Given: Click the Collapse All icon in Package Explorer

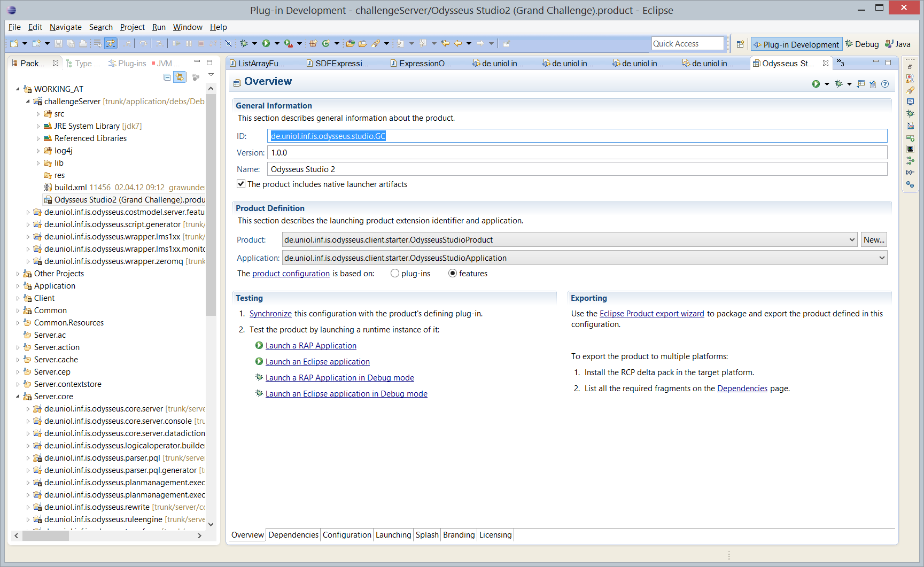Looking at the screenshot, I should (x=167, y=77).
